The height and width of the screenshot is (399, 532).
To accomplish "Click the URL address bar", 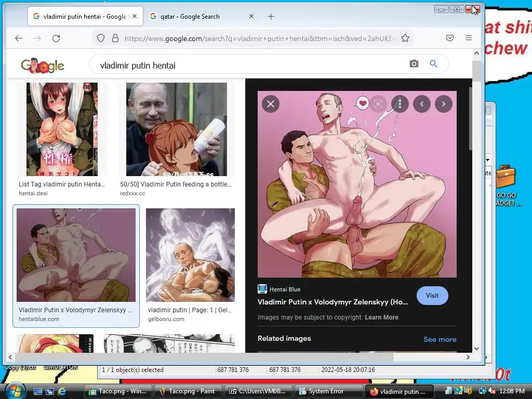I will point(260,38).
